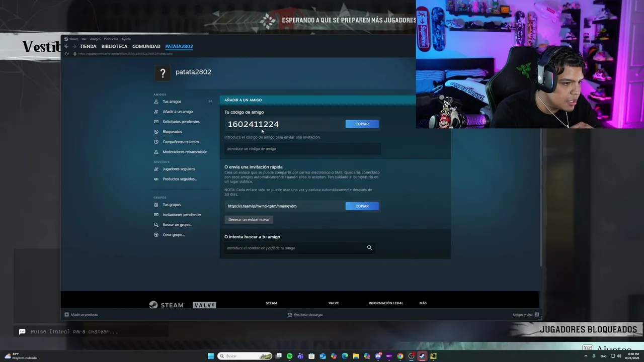This screenshot has height=362, width=644.
Task: Open File Explorer from the taskbar
Action: click(356, 356)
